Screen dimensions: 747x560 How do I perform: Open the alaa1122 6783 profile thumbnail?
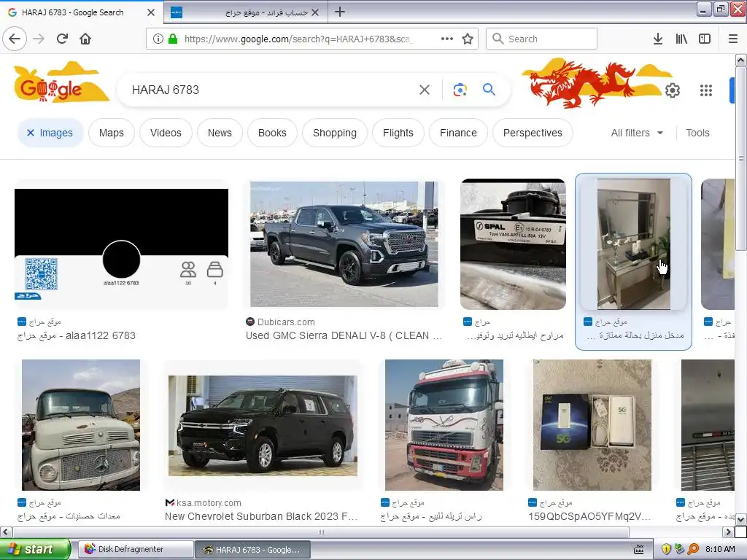121,244
